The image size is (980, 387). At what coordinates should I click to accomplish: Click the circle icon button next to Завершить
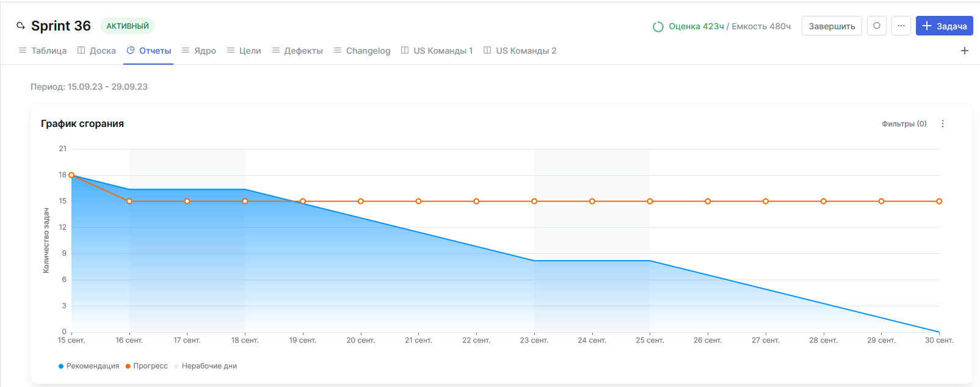[x=876, y=26]
